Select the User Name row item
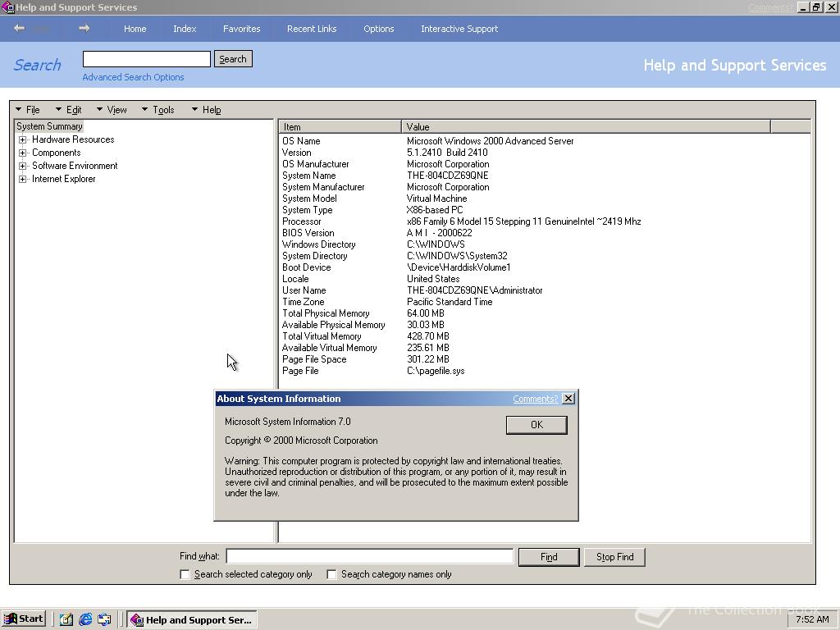840x630 pixels. coord(304,290)
